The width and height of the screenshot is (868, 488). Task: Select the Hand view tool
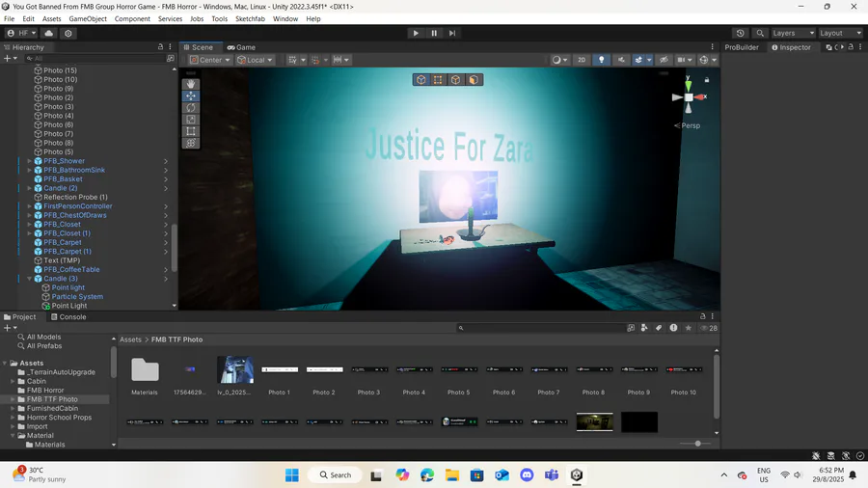(190, 84)
